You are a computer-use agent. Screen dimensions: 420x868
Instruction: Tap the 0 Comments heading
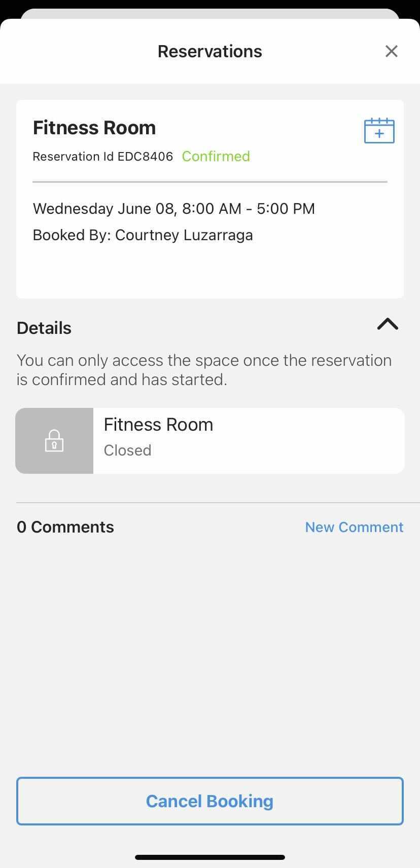(65, 527)
